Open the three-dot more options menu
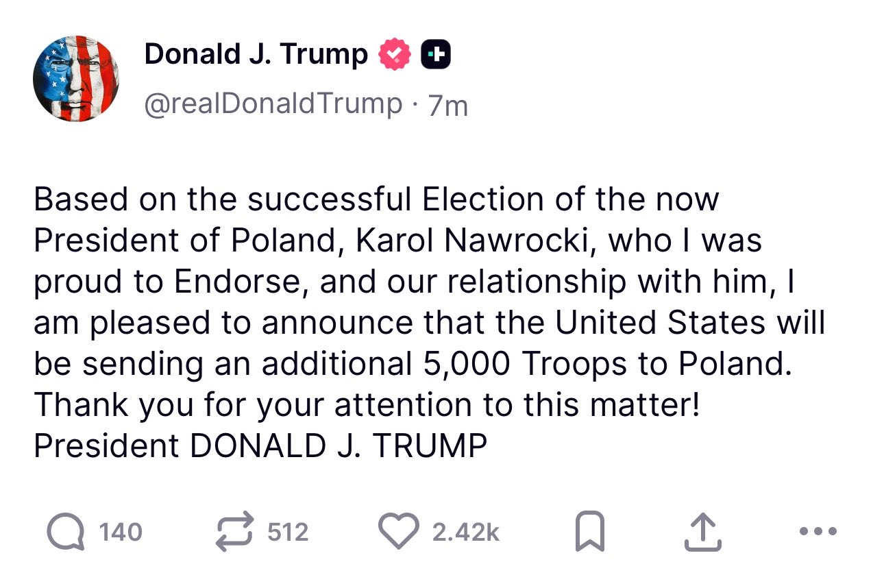Viewport: 884px width, 588px height. [818, 531]
